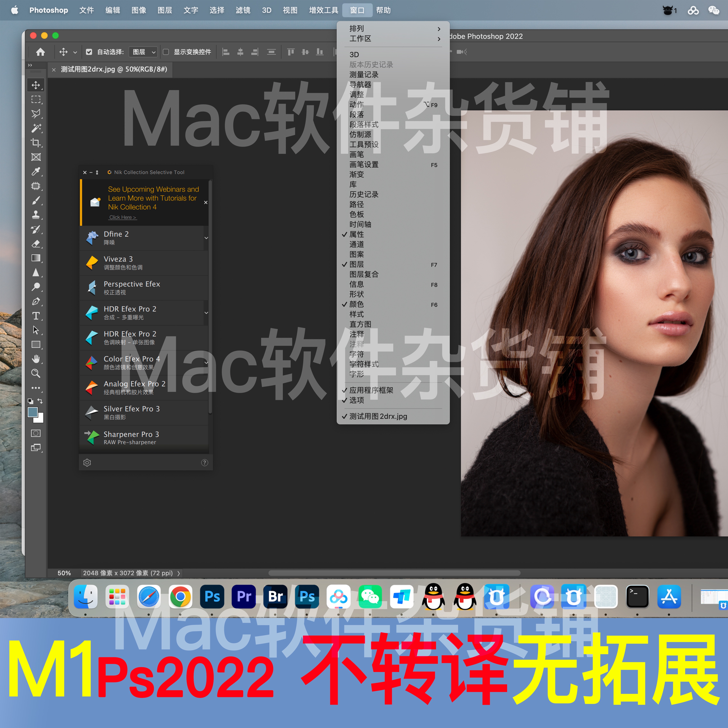This screenshot has height=728, width=728.
Task: Select the Move tool in the toolbox
Action: (x=36, y=85)
